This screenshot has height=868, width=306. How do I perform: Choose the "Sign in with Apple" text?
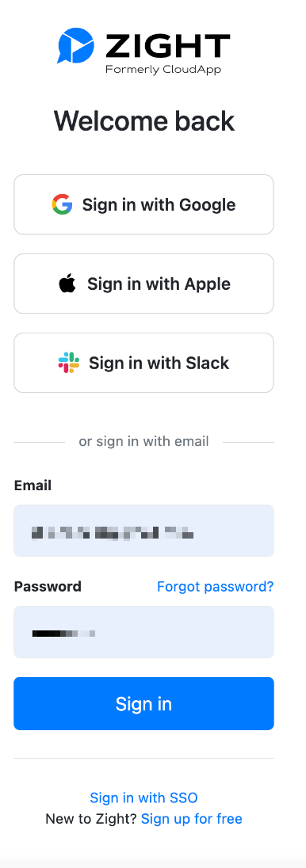coord(159,284)
